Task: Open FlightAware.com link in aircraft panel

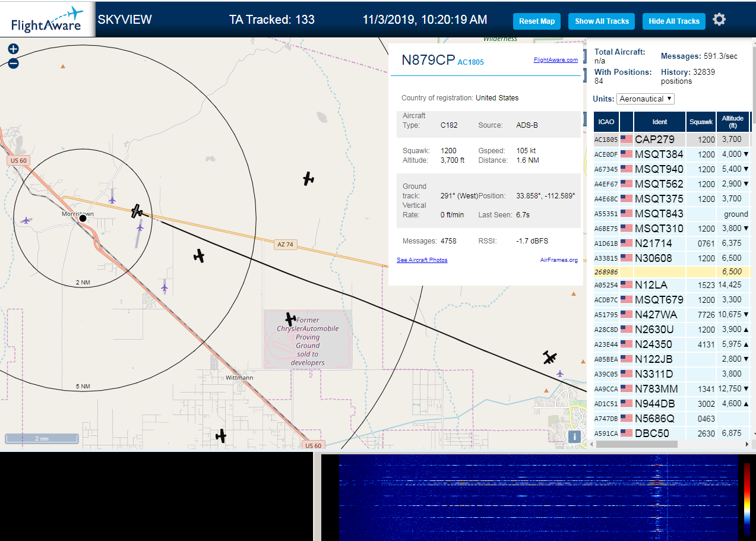Action: click(x=556, y=60)
